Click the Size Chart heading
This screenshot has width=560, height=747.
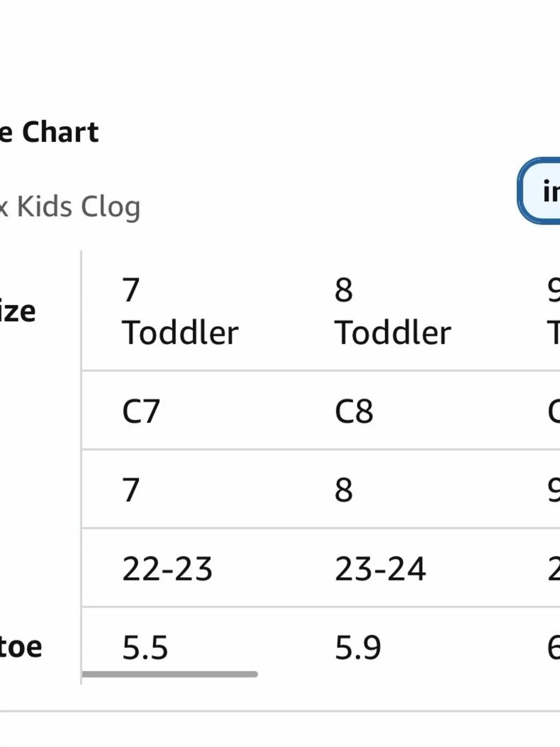tap(49, 132)
